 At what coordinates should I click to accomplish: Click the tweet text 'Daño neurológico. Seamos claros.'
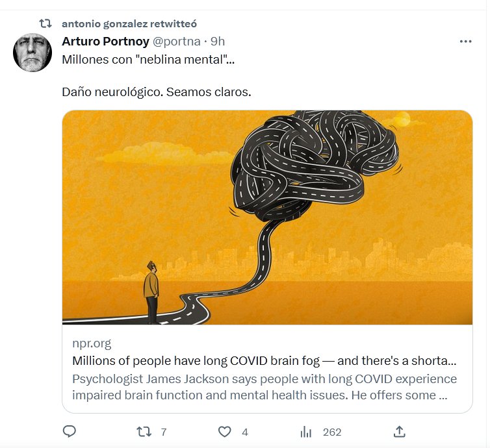click(x=156, y=92)
